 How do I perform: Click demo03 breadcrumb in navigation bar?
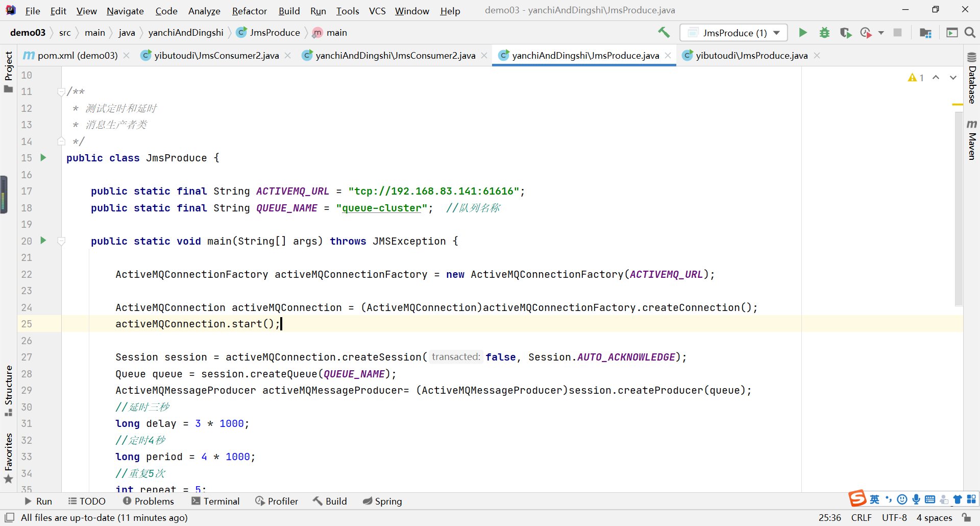coord(28,33)
